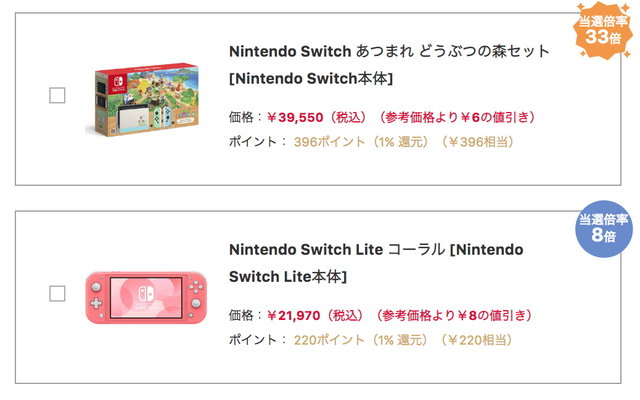
Task: Click the (¥220相当) value text
Action: click(477, 340)
